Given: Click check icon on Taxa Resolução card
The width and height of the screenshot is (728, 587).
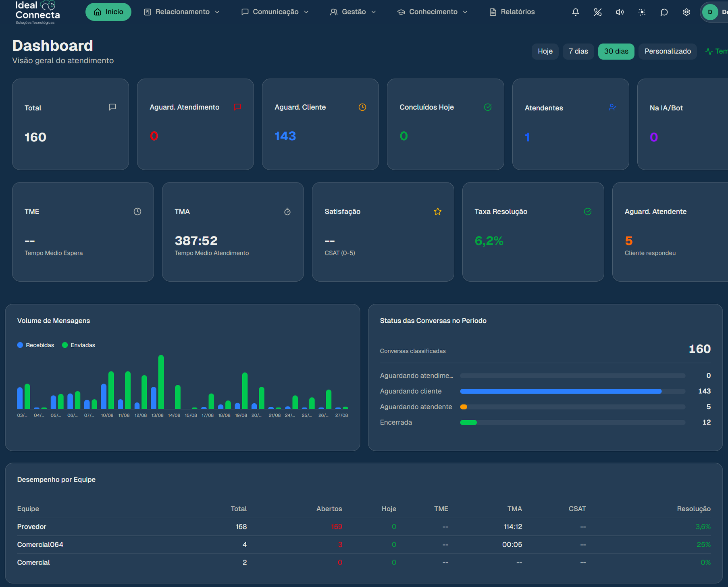Looking at the screenshot, I should pyautogui.click(x=588, y=212).
